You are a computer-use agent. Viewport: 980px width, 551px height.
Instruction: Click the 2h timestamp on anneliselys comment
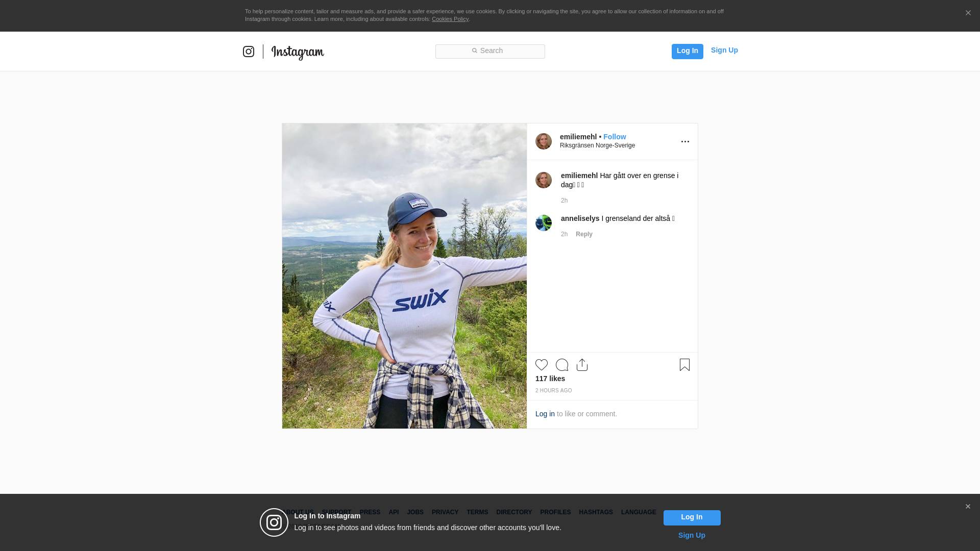point(564,234)
